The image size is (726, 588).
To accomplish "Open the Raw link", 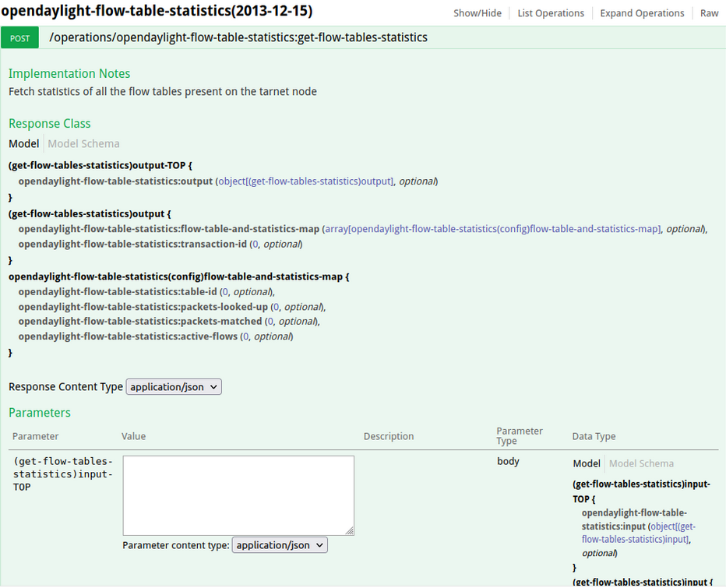I will pyautogui.click(x=709, y=13).
